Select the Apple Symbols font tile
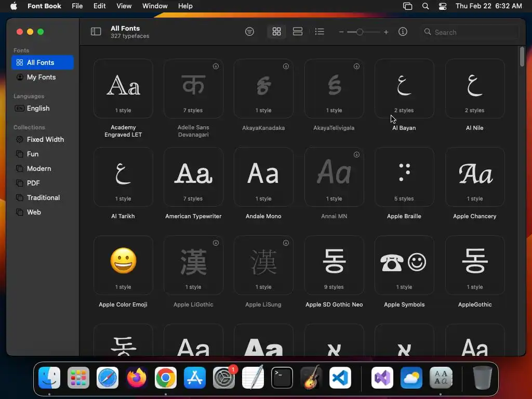The width and height of the screenshot is (532, 399). (x=404, y=265)
